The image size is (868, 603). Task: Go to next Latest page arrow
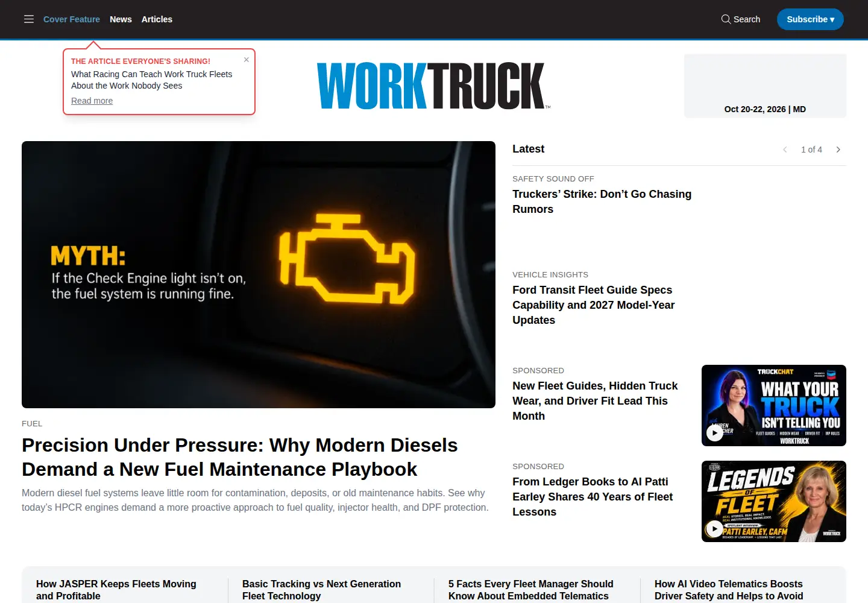pyautogui.click(x=838, y=150)
